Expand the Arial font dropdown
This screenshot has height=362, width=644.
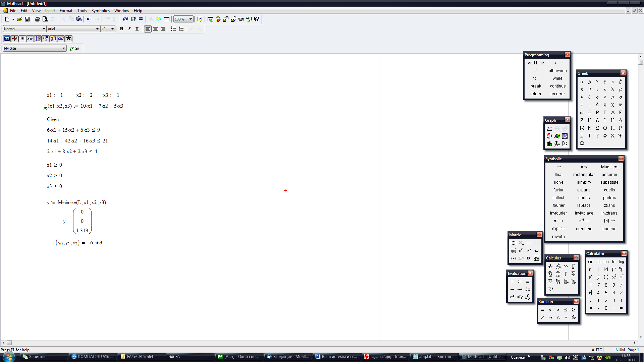click(97, 29)
